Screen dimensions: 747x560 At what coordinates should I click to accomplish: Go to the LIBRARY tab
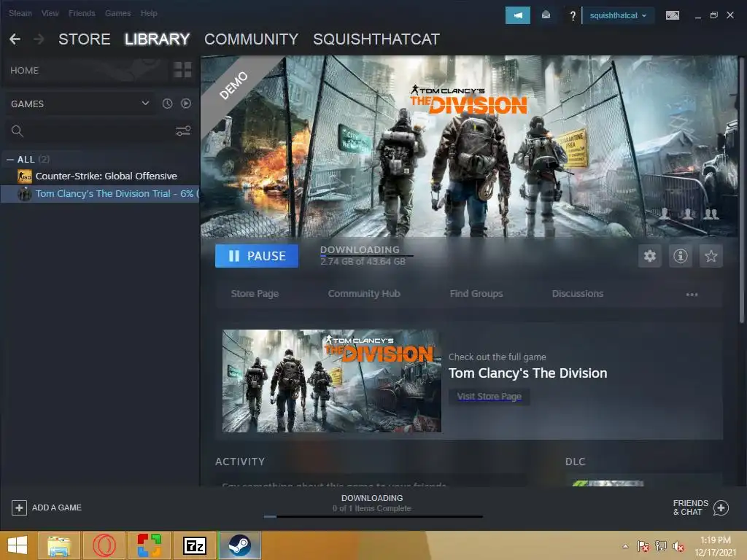point(158,39)
